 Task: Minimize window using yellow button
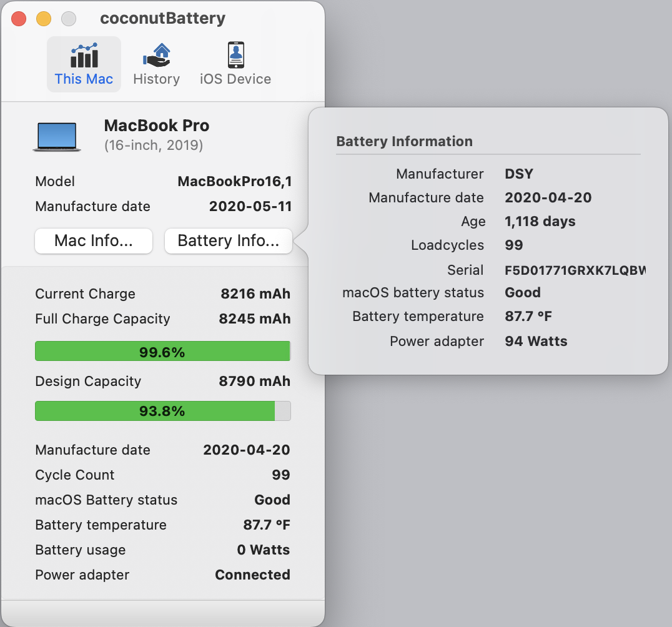(44, 19)
